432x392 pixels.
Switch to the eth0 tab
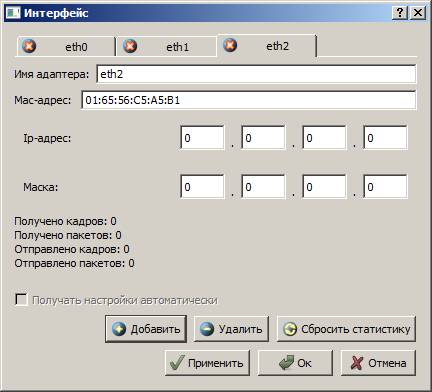click(x=66, y=46)
